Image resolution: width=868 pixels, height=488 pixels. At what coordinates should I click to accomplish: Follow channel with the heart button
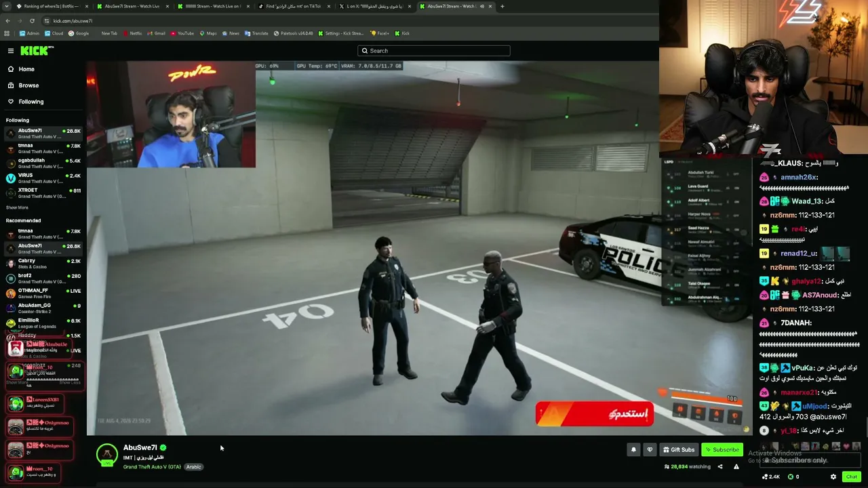pos(650,449)
